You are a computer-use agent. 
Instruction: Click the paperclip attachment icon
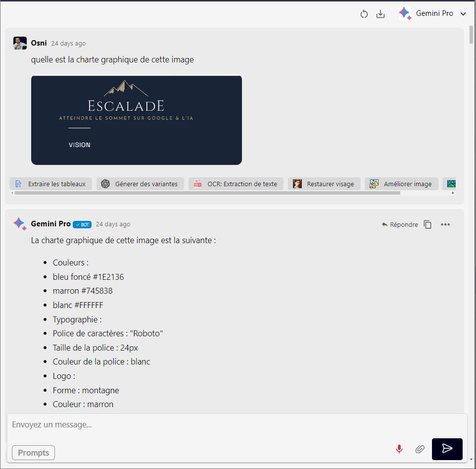click(x=420, y=449)
